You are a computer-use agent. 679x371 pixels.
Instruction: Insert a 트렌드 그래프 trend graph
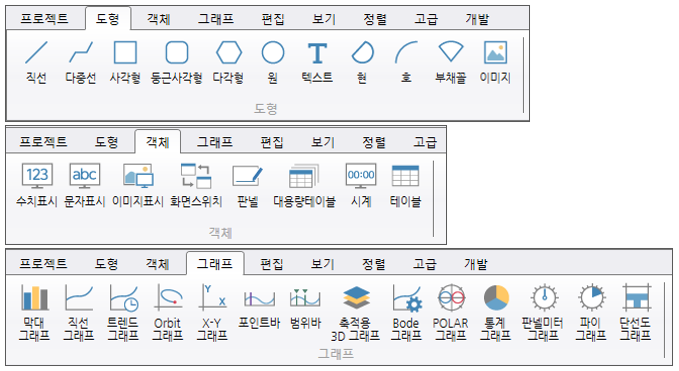click(x=123, y=312)
